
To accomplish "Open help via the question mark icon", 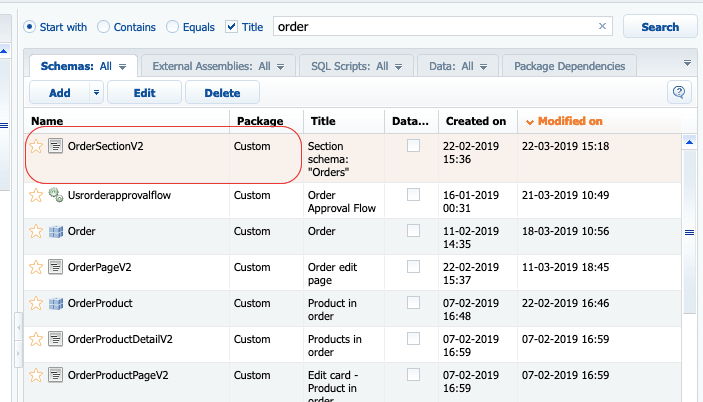I will click(680, 93).
